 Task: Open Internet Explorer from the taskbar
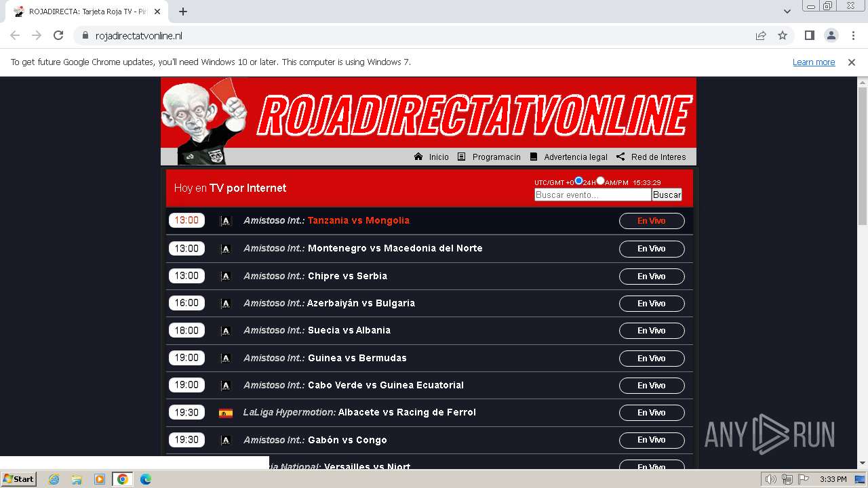(54, 479)
